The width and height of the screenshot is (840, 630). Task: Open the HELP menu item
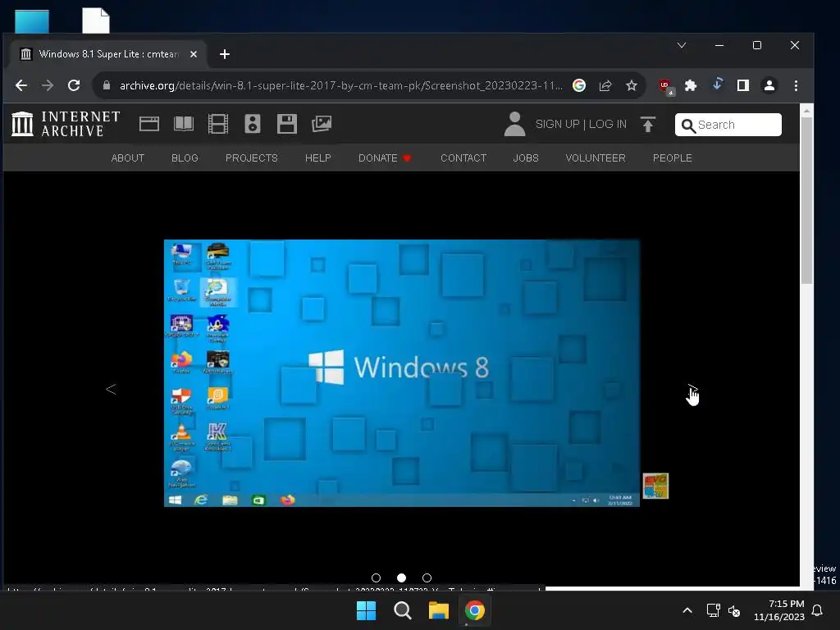coord(317,158)
